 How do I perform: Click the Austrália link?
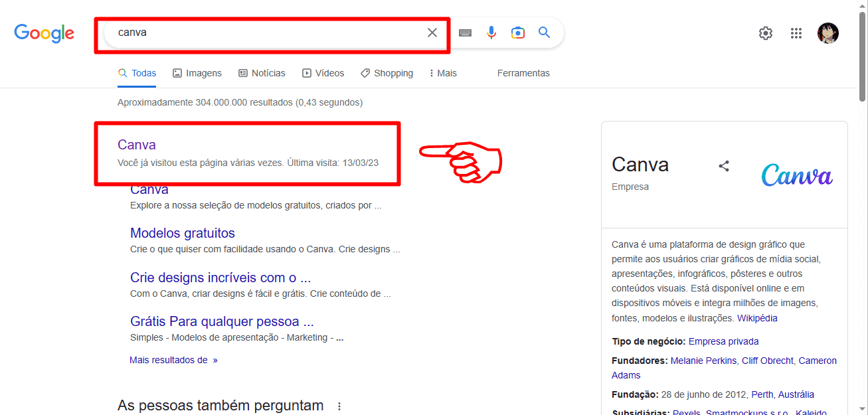[x=796, y=394]
